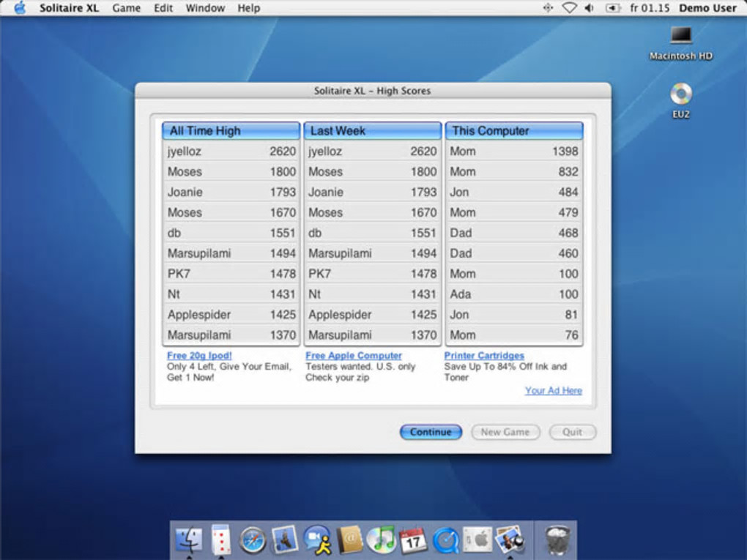Launch Safari from the Dock

pos(253,540)
